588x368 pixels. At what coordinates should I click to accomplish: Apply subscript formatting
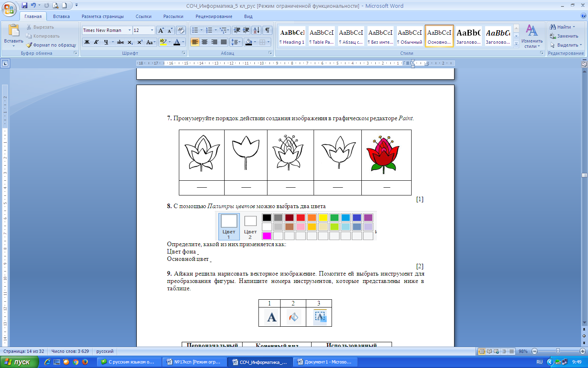tap(130, 42)
